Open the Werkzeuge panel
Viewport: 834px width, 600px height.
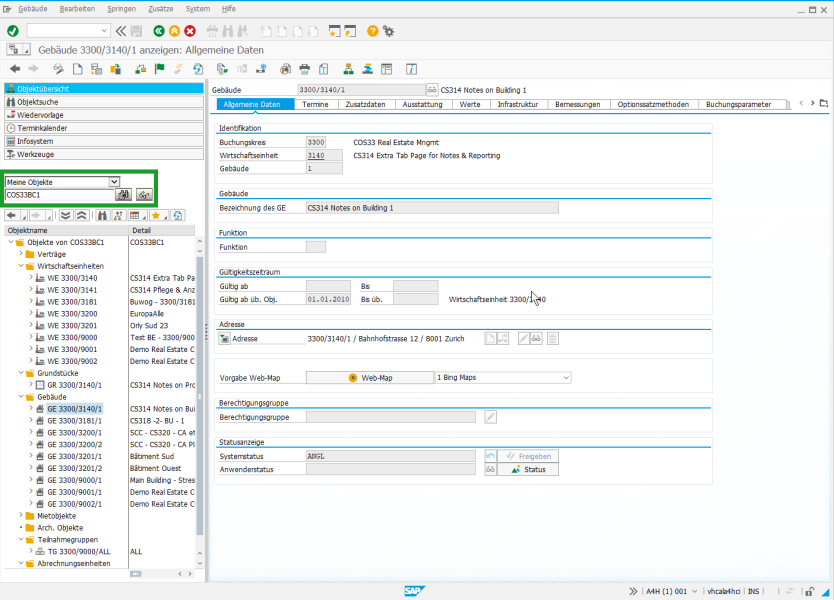click(104, 154)
